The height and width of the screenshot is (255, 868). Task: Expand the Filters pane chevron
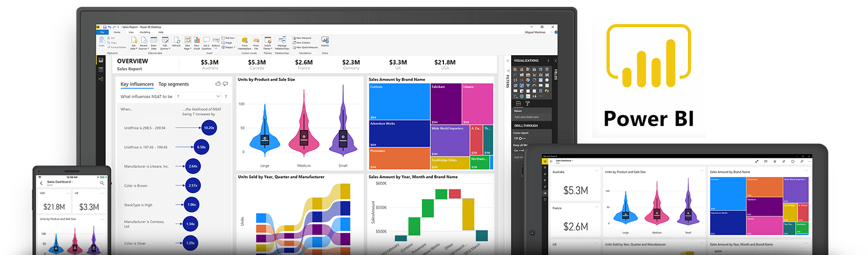point(507,61)
